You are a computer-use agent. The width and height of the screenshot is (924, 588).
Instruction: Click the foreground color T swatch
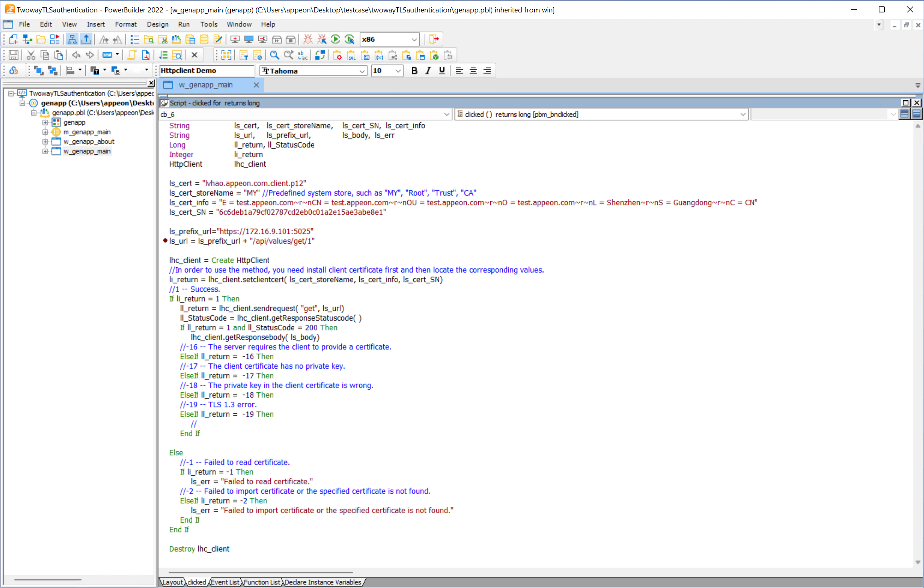tap(95, 71)
